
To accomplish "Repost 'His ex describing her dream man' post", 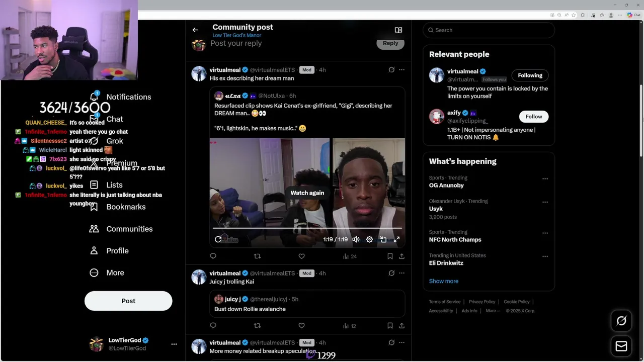I will pos(257,256).
